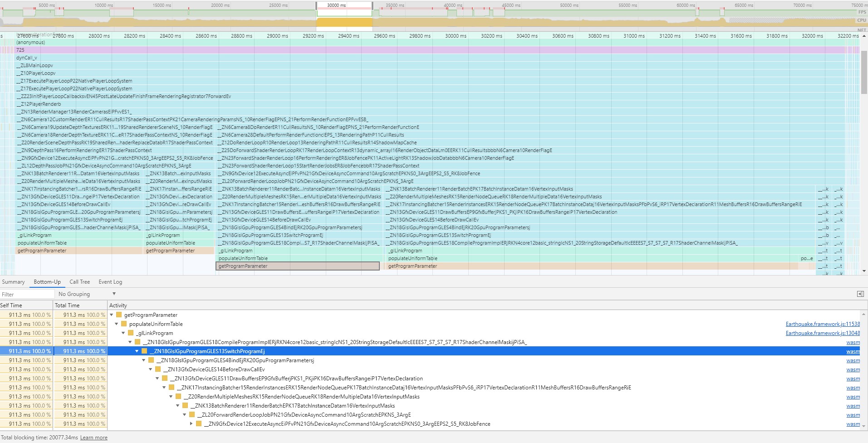Click the 29000 ms ruler mark
Image resolution: width=868 pixels, height=443 pixels.
[276, 36]
